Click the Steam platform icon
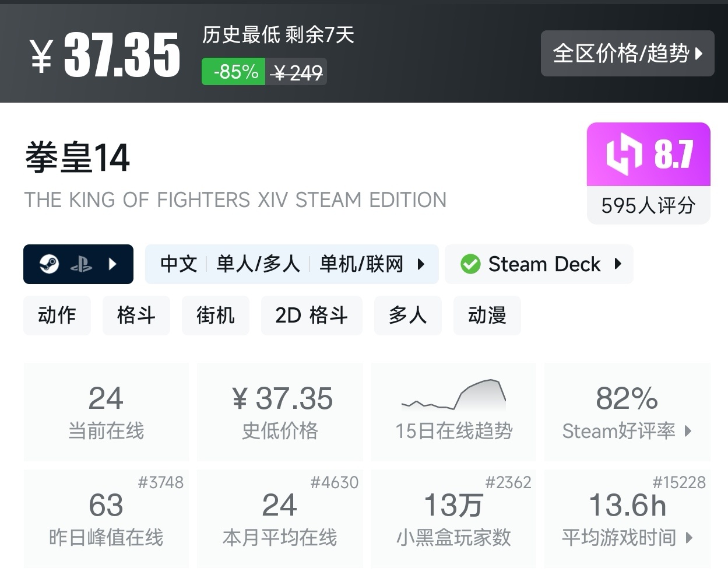 coord(49,264)
